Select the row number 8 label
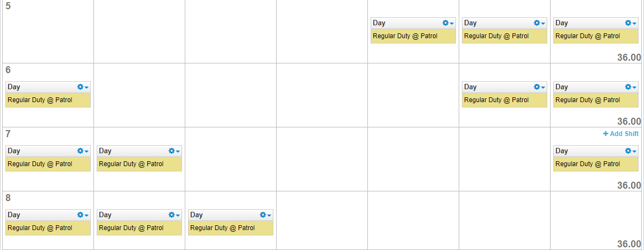The width and height of the screenshot is (644, 250). point(8,198)
